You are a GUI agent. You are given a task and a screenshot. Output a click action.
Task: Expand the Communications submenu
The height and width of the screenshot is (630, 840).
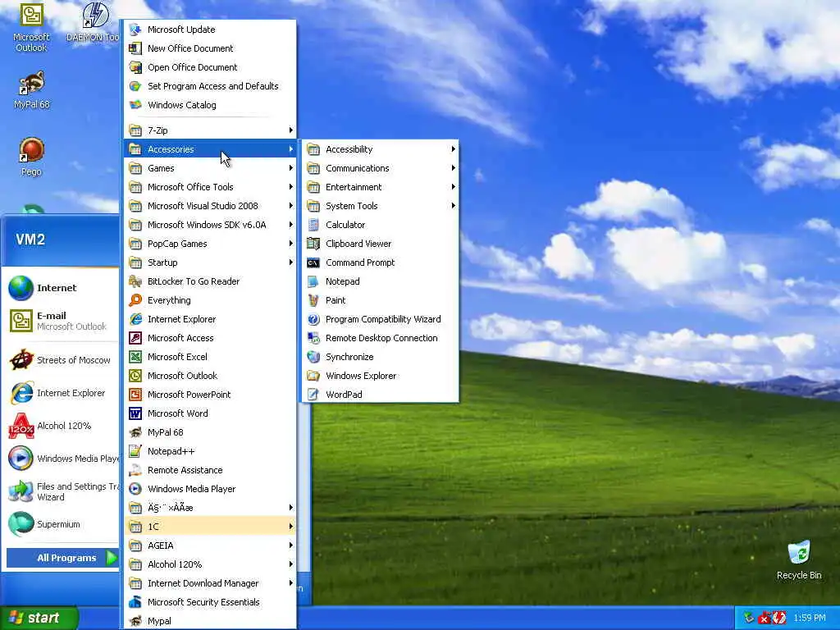(x=381, y=168)
